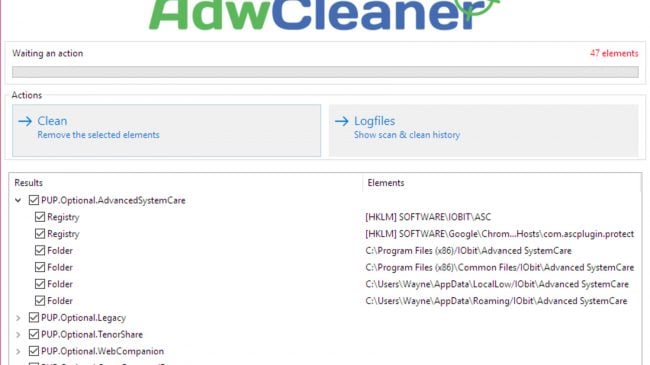Uncheck Folder entry for Program Files (x86)/IObit
The image size is (650, 365).
click(40, 251)
